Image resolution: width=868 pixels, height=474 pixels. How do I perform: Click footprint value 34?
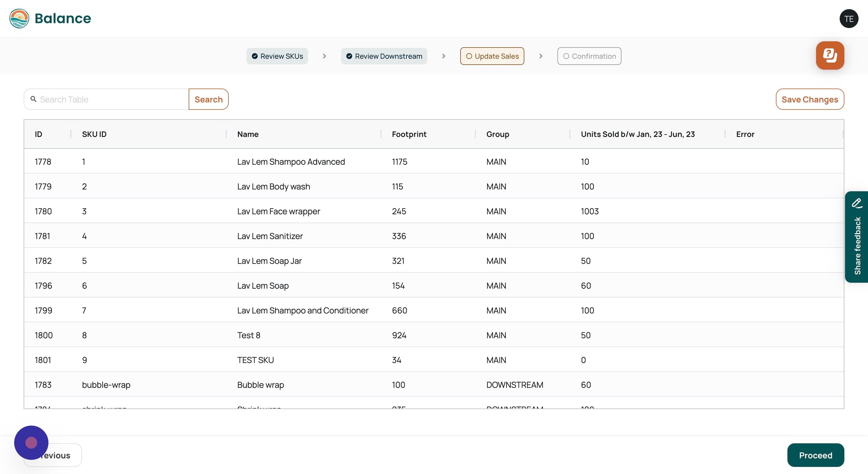point(397,360)
